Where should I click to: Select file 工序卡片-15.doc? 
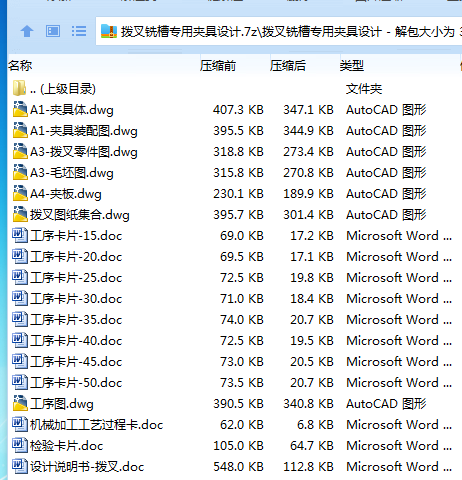point(76,236)
